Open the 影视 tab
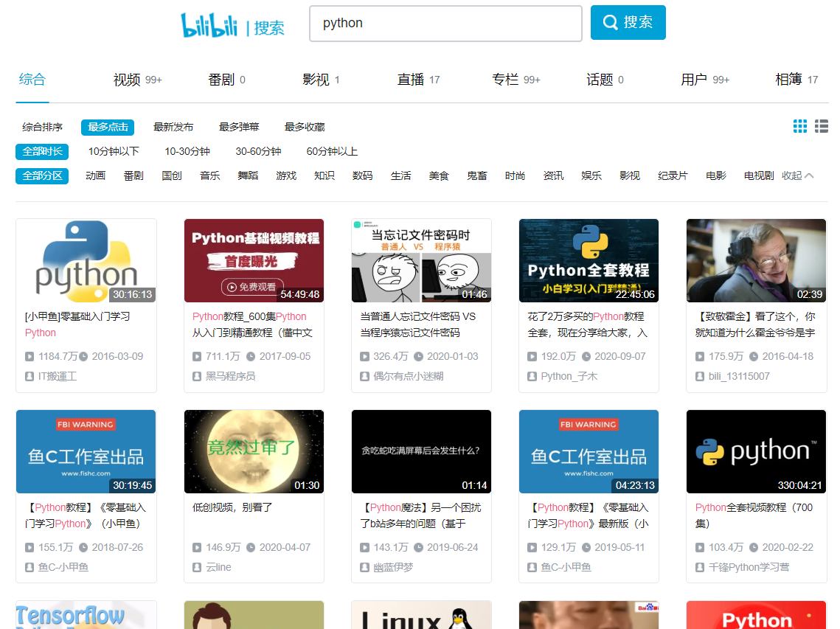 coord(321,80)
